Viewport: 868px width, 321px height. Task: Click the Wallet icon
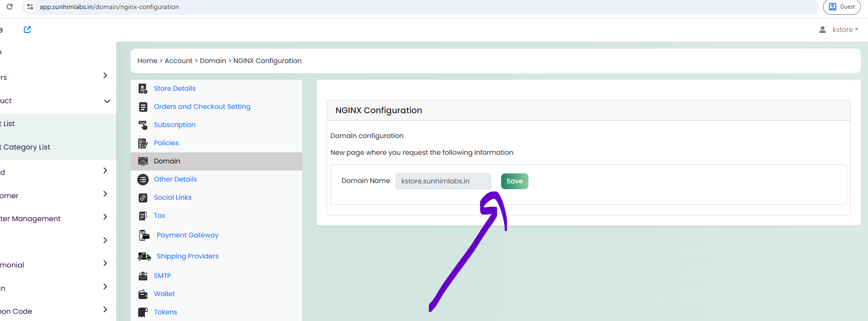[x=143, y=294]
